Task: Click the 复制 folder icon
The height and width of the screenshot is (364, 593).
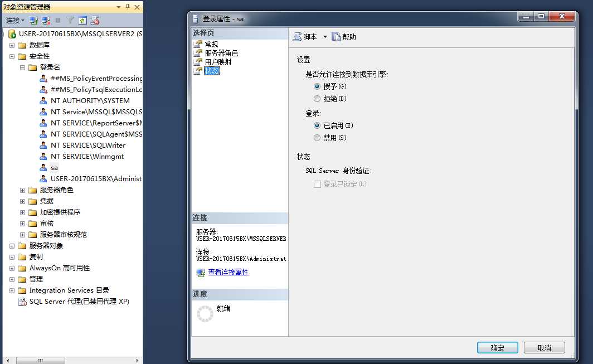Action: (x=22, y=257)
